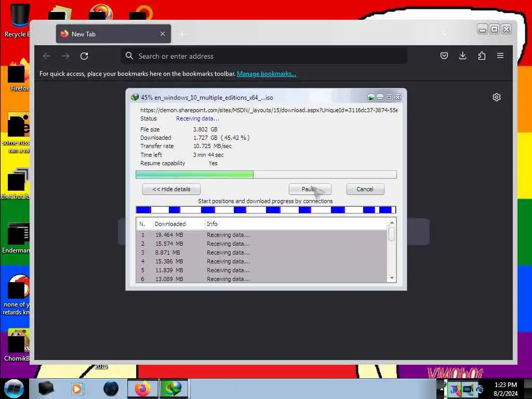The width and height of the screenshot is (532, 399).
Task: Click the 3 min 44 sec time left value
Action: pyautogui.click(x=208, y=155)
